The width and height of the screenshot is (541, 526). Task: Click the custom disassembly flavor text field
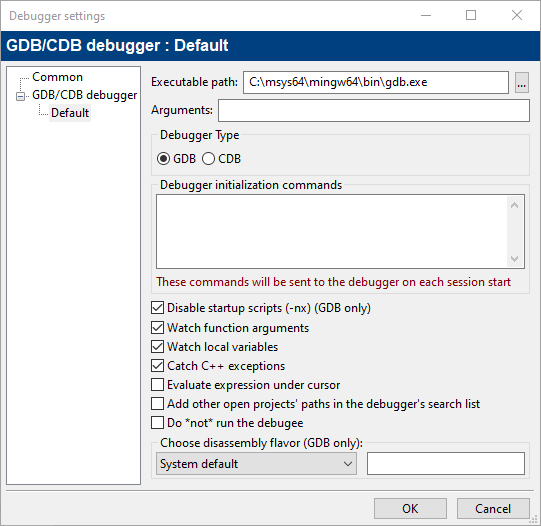(446, 464)
